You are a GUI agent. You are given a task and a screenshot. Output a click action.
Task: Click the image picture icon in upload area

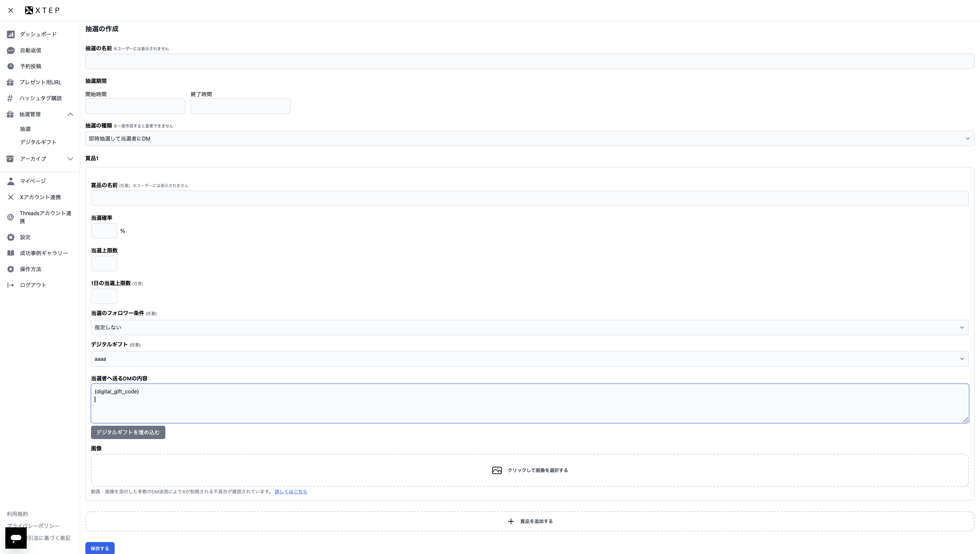click(497, 470)
